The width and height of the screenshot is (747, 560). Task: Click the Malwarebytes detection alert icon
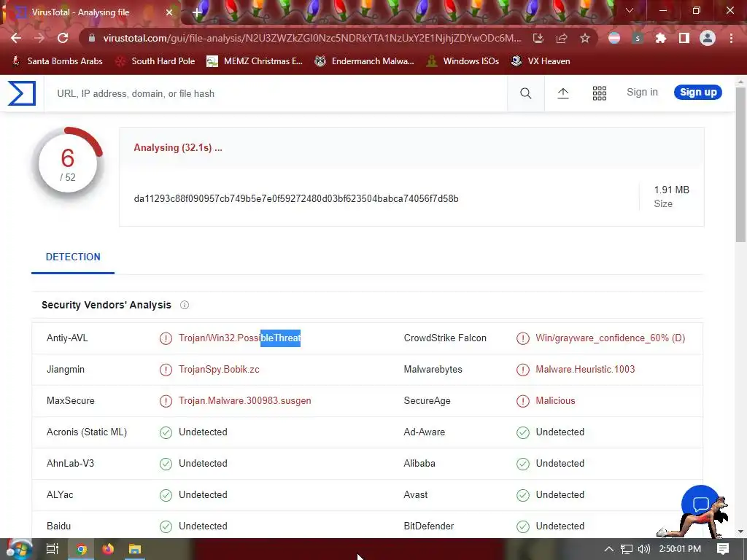[x=522, y=370]
